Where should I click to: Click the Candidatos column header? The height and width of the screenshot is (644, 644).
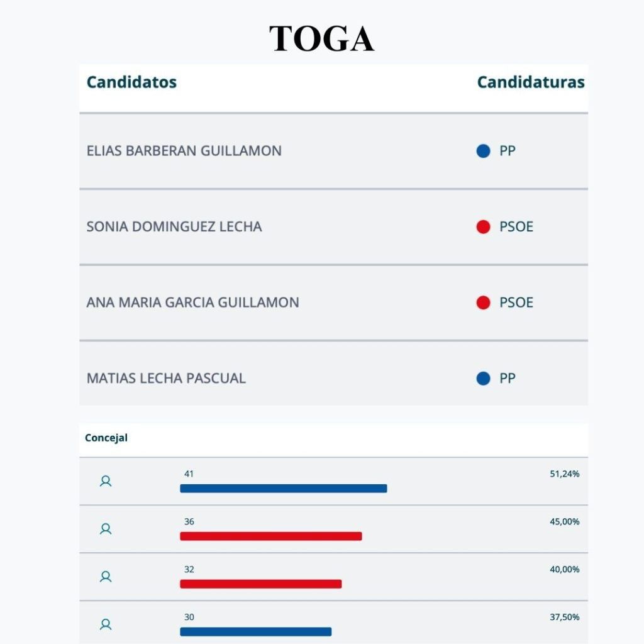(x=131, y=82)
